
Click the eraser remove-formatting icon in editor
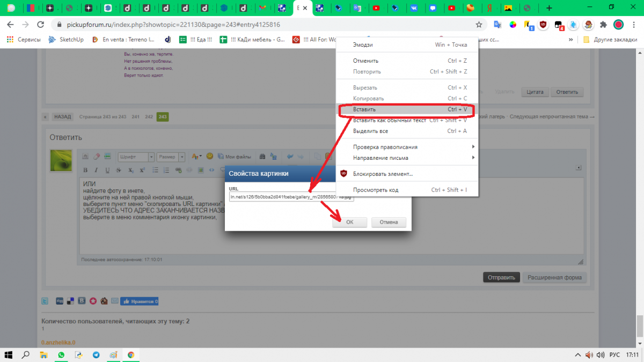97,157
